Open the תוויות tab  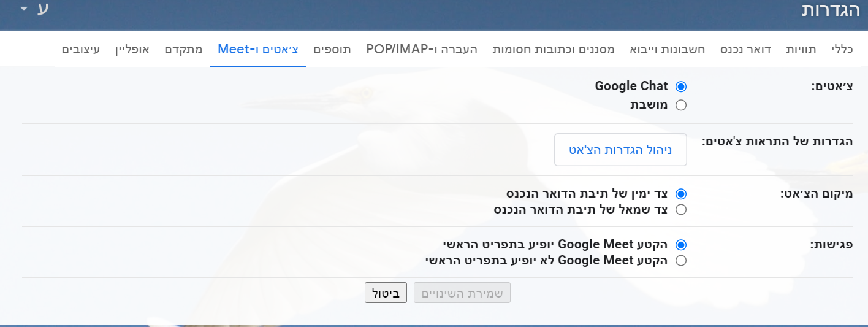pyautogui.click(x=801, y=49)
